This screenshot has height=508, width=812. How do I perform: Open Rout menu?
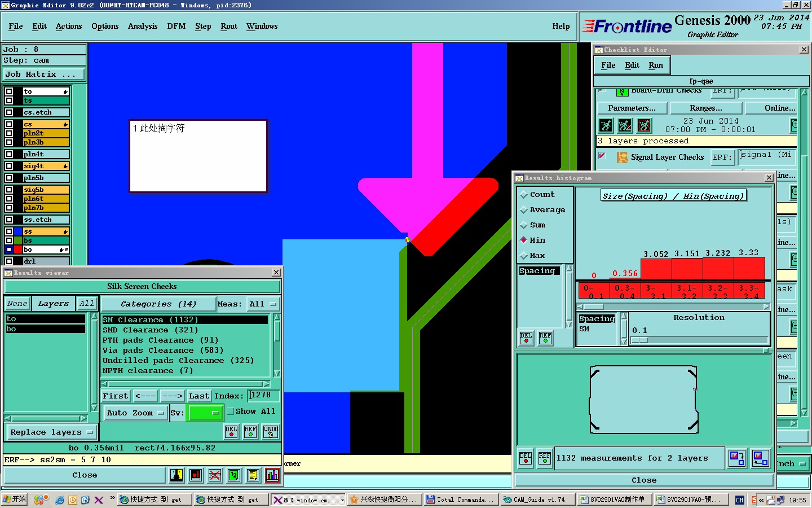(x=229, y=27)
